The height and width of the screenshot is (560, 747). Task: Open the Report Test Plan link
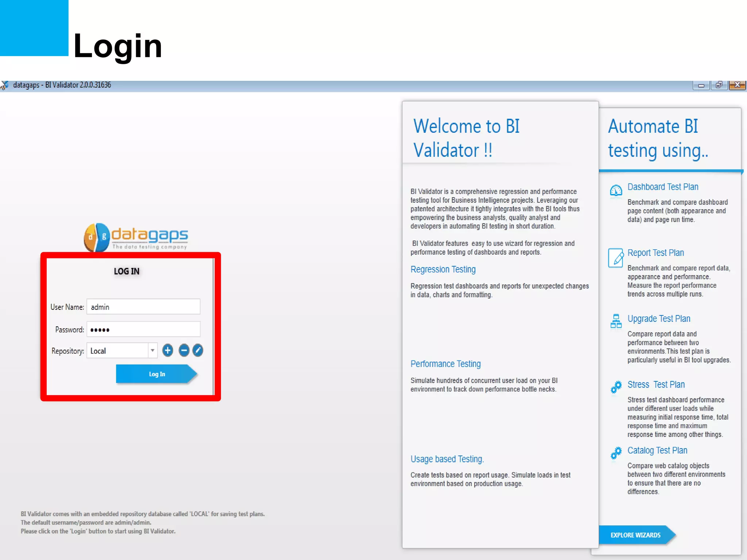click(x=655, y=253)
